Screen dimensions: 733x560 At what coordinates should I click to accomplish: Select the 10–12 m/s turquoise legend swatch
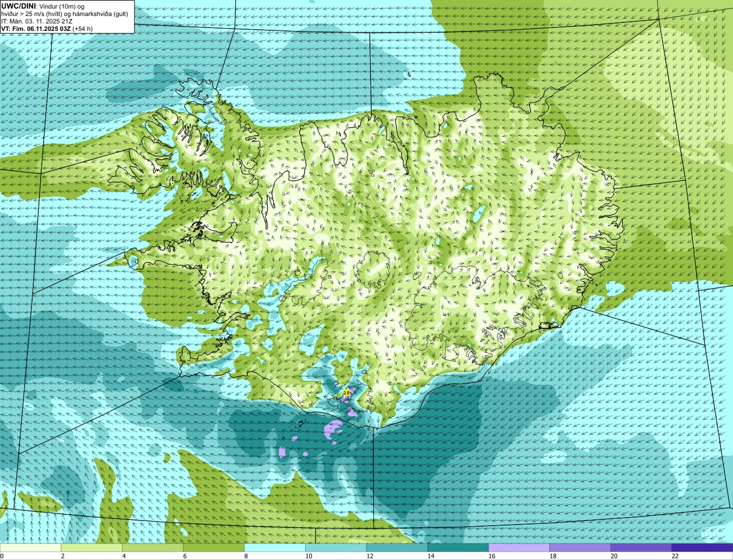coord(336,547)
